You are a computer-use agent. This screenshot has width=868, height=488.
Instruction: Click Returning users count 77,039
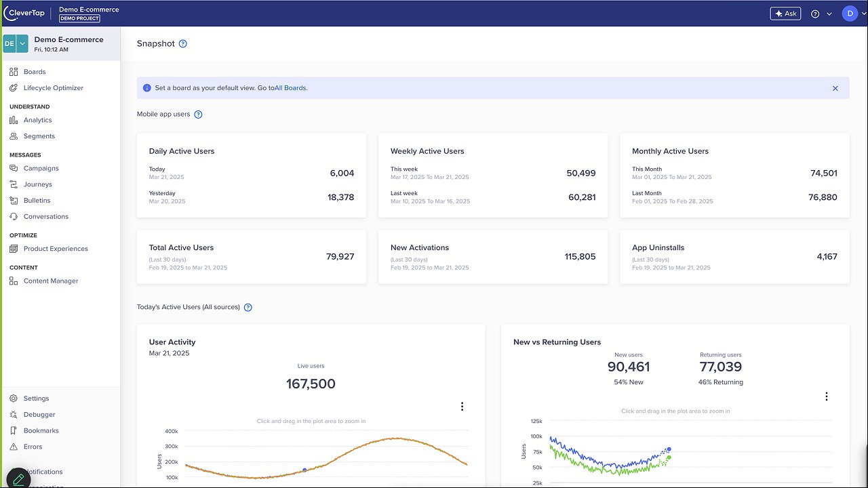(x=721, y=367)
